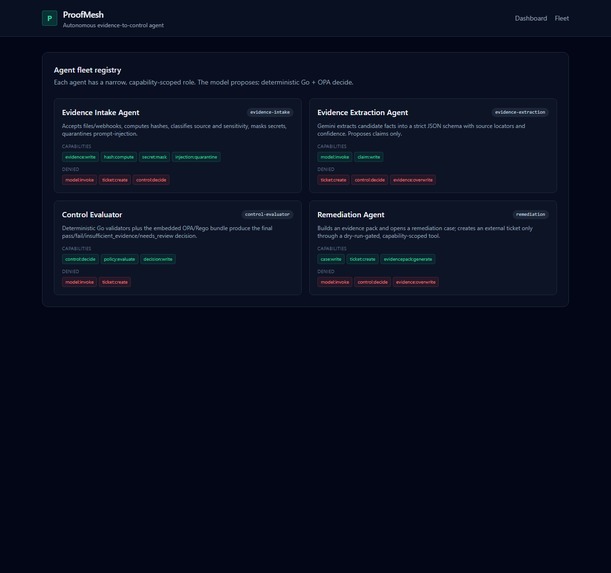Click denied control:decide chip in Remediation Agent
The width and height of the screenshot is (611, 573).
tap(373, 282)
